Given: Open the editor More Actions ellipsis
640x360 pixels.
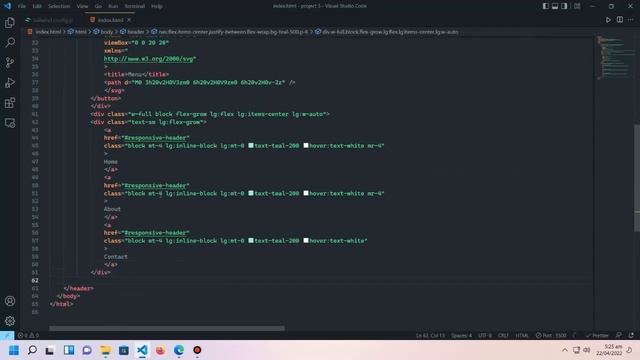Looking at the screenshot, I should pos(631,20).
